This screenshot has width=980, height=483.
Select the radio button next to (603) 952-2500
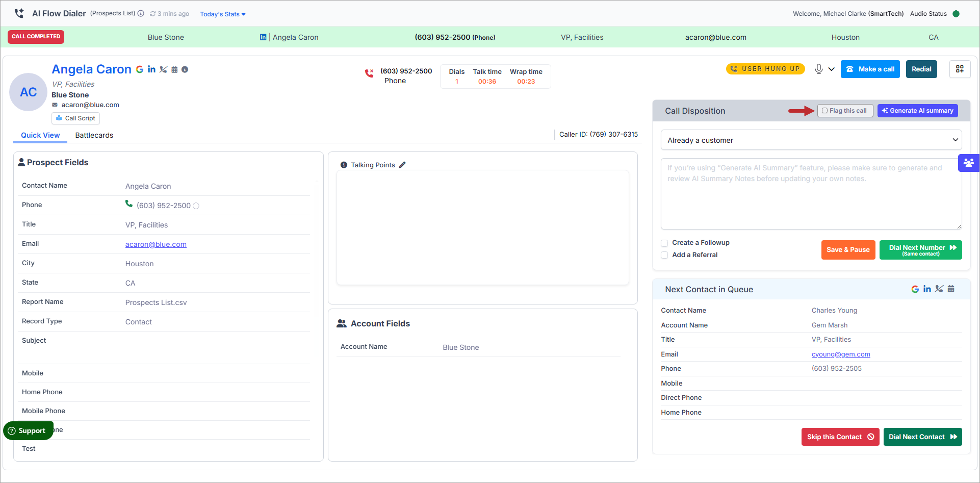(196, 206)
